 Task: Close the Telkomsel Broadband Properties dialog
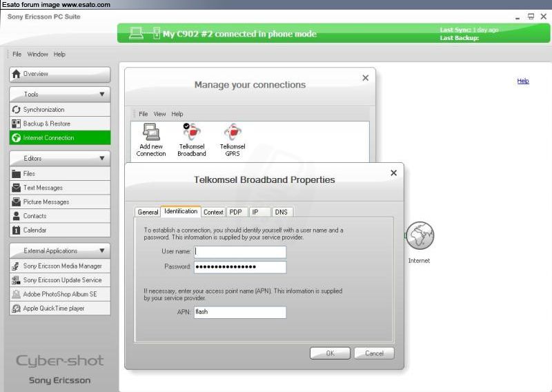click(x=393, y=173)
